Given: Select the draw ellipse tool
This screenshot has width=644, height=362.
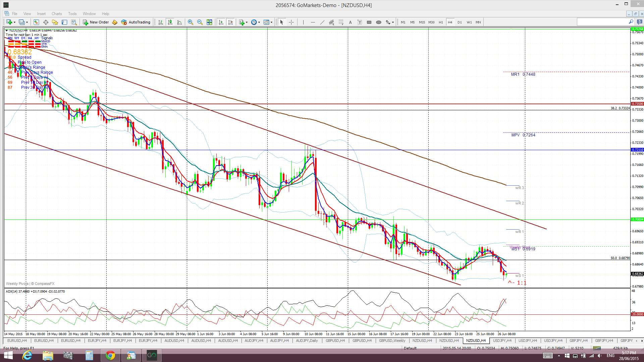Looking at the screenshot, I should [378, 22].
